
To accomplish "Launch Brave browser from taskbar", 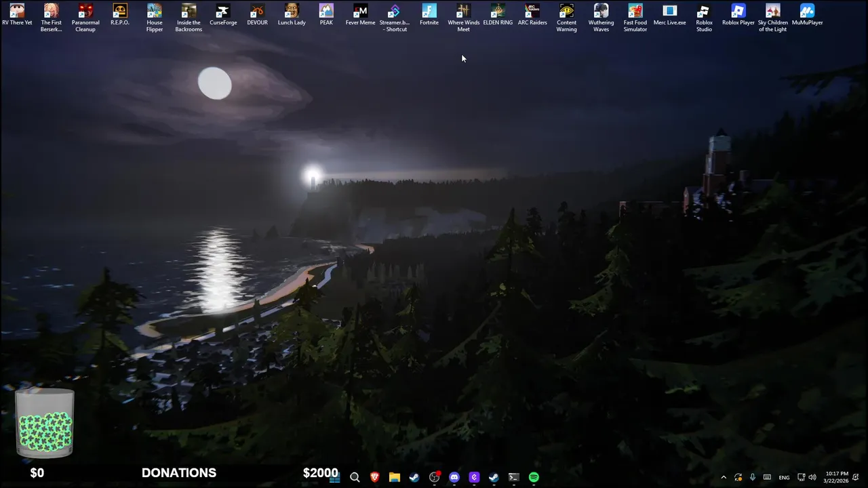I will pyautogui.click(x=374, y=477).
